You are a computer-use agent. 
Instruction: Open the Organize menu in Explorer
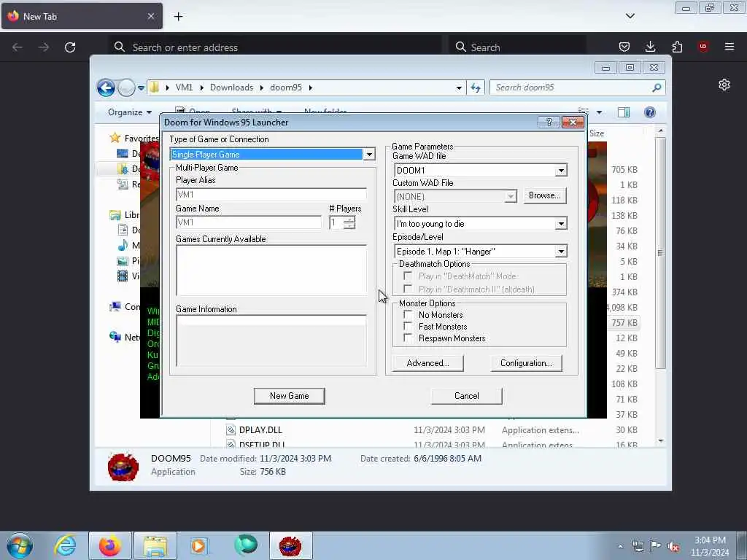[130, 112]
